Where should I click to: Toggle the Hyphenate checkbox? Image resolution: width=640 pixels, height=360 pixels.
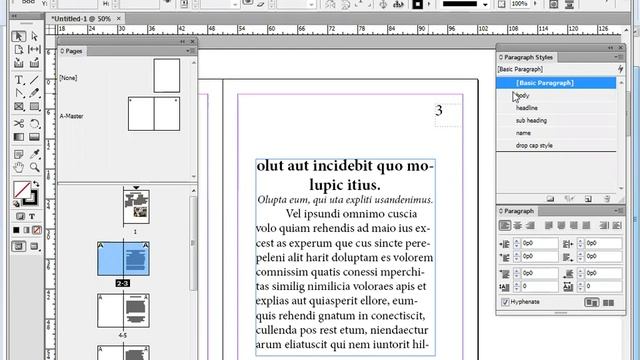pos(505,302)
